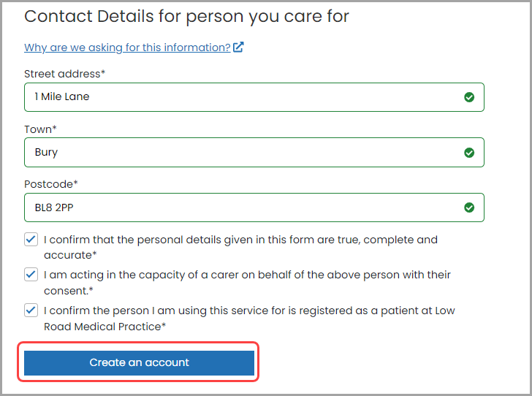Focus the Street address input field
This screenshot has height=396, width=532.
pyautogui.click(x=254, y=97)
